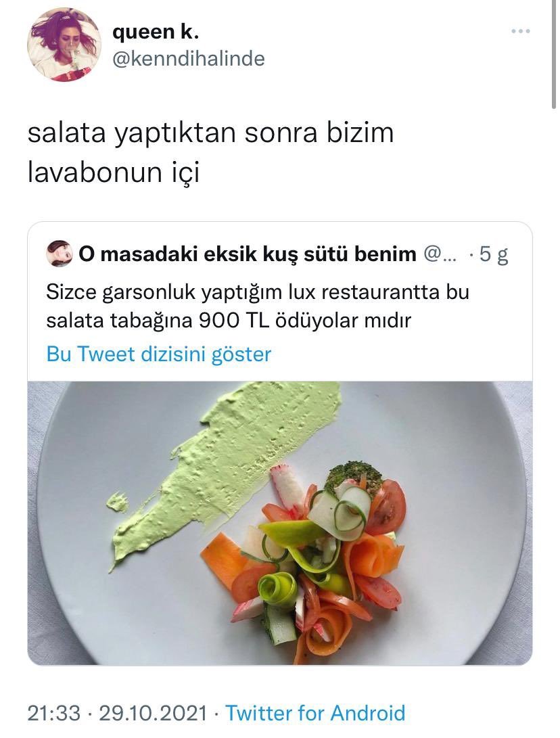Select main tweet text "salata yaptıktan sonra bizim"
The width and height of the screenshot is (560, 738).
tap(210, 133)
